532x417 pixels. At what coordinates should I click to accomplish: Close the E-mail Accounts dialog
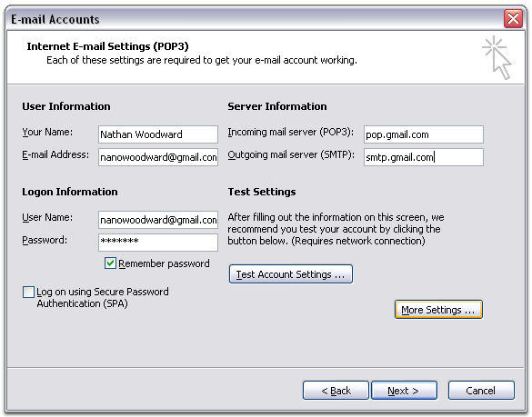coord(513,19)
